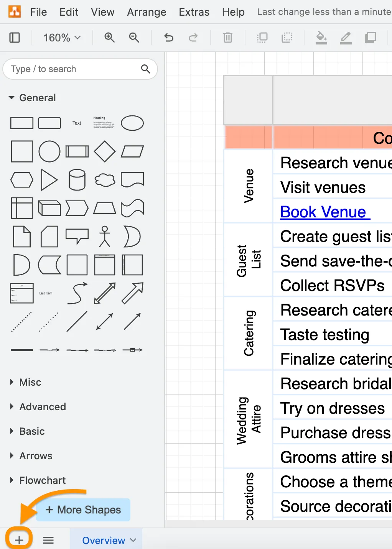Screen dimensions: 392x549
Task: Click the Delete trash icon
Action: click(x=227, y=38)
